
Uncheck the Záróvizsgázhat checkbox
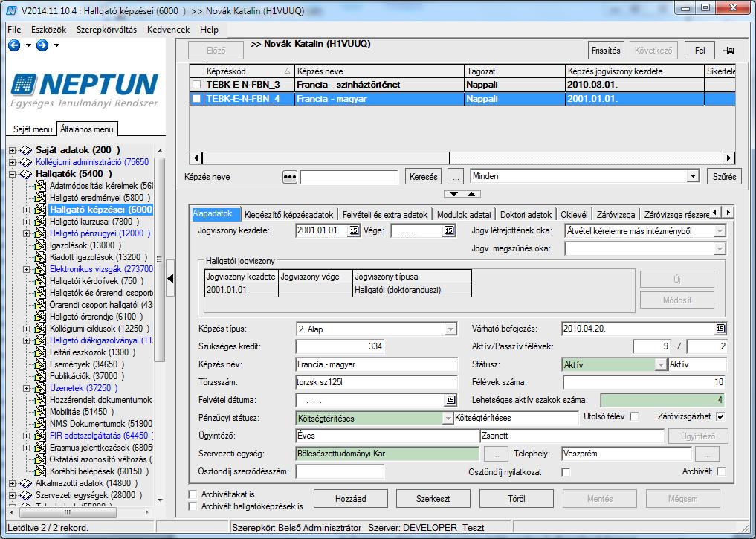721,416
